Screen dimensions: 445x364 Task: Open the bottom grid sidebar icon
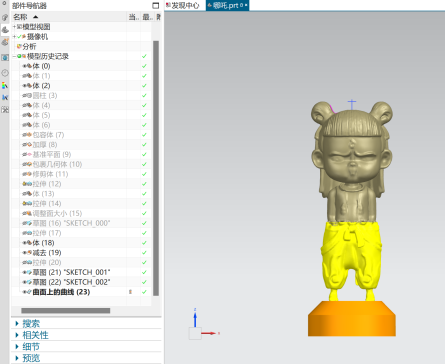pos(5,109)
